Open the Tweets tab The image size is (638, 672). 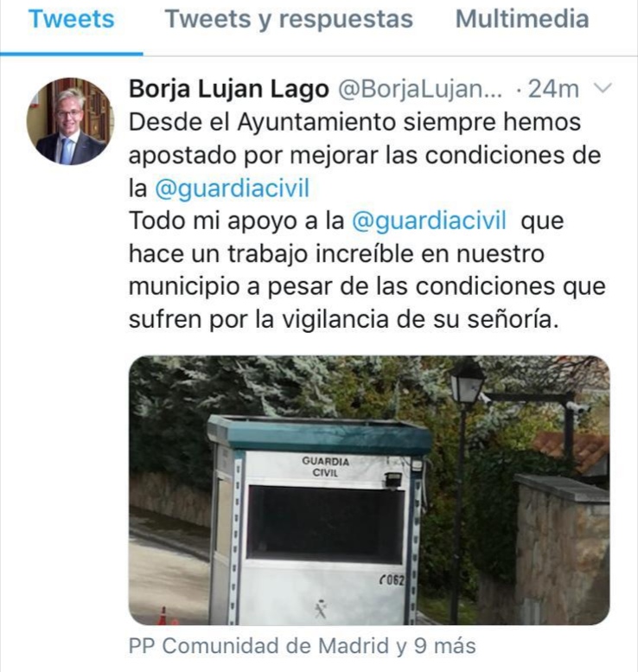coord(71,19)
